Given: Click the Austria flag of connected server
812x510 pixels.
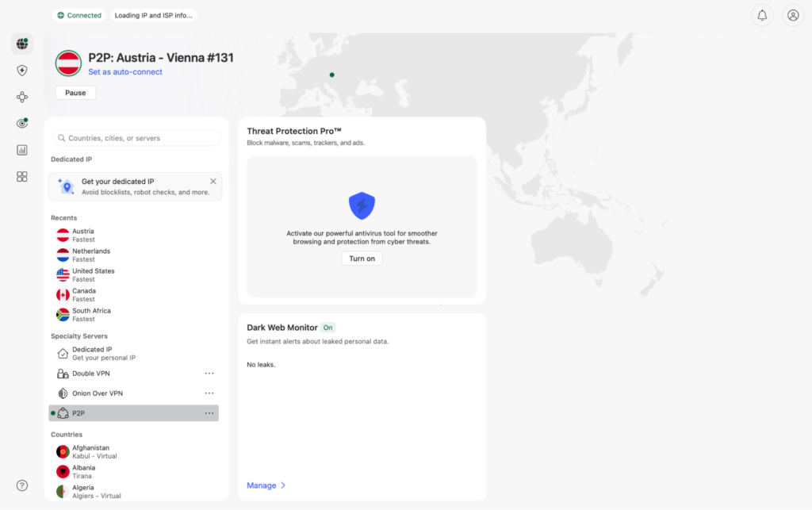Looking at the screenshot, I should click(68, 63).
